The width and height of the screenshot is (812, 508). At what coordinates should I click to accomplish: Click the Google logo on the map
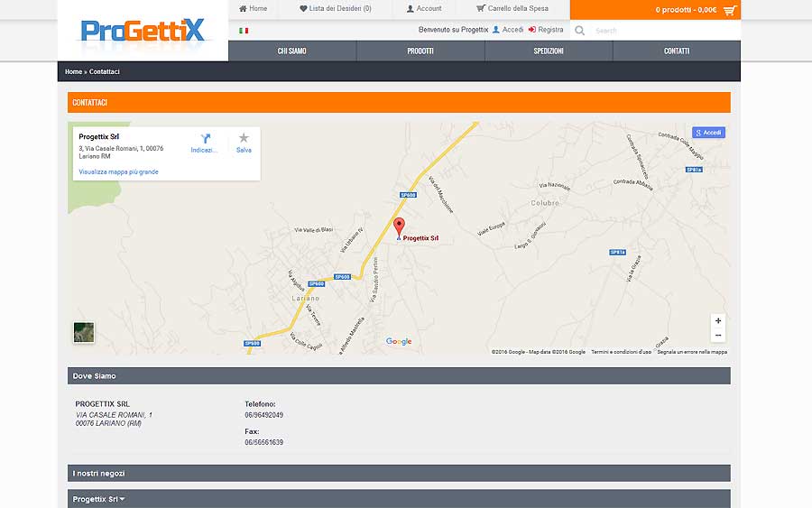(x=399, y=341)
